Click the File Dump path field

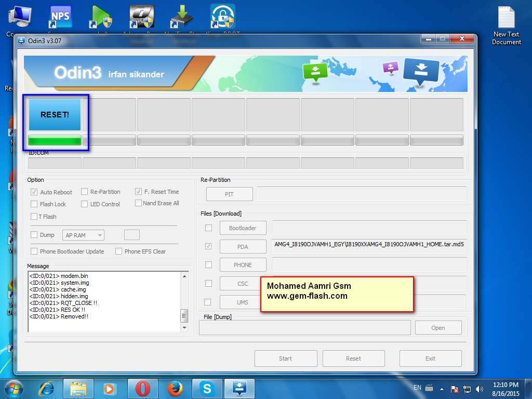click(305, 328)
